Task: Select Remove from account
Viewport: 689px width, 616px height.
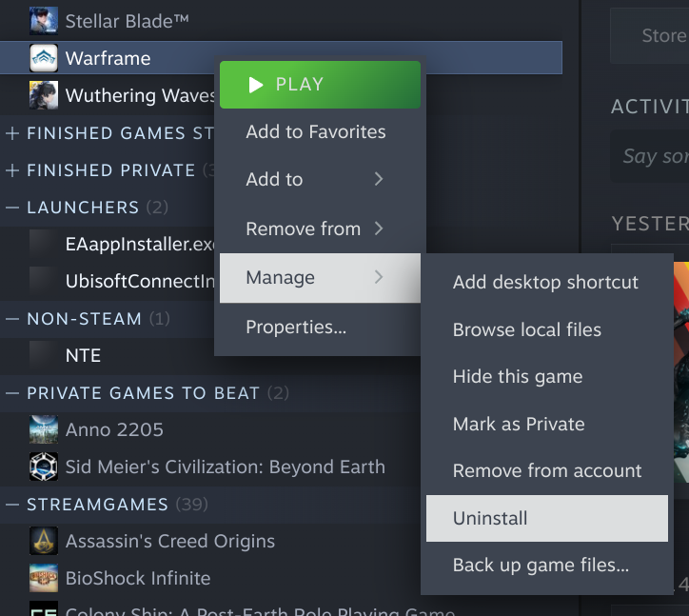Action: [547, 471]
